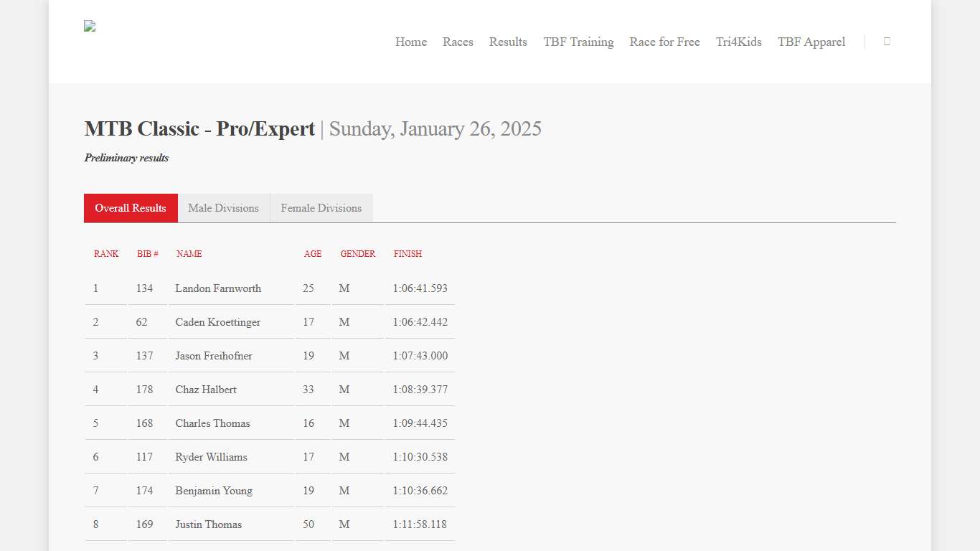980x551 pixels.
Task: Sort by the BIB # column header
Action: (x=147, y=254)
